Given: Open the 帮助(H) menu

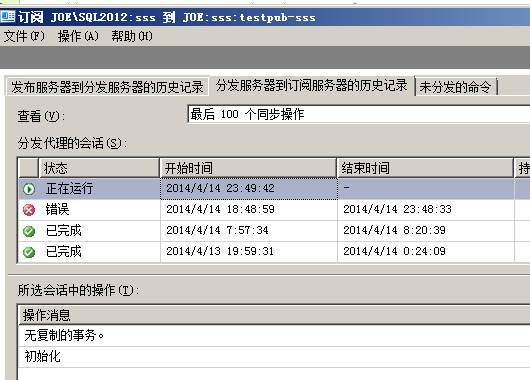Looking at the screenshot, I should point(132,36).
